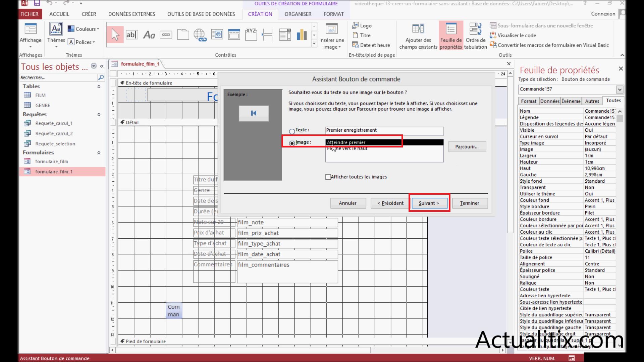644x362 pixels.
Task: Expand the controls gallery more arrow
Action: 314,43
